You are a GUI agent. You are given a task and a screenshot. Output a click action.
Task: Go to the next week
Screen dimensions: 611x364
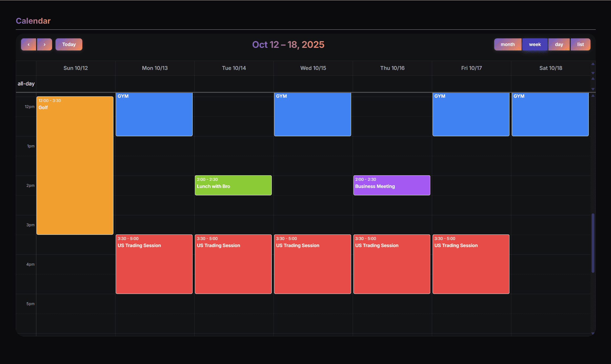pyautogui.click(x=44, y=44)
